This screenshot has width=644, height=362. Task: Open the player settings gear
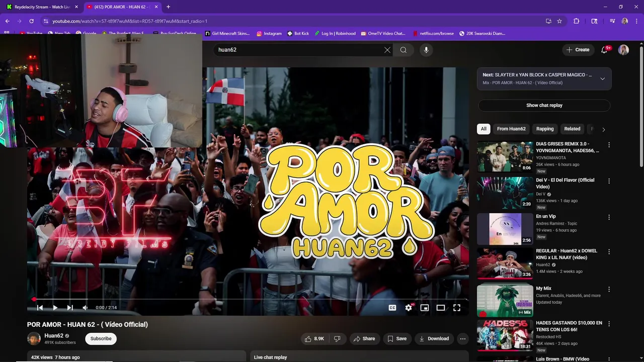click(409, 308)
